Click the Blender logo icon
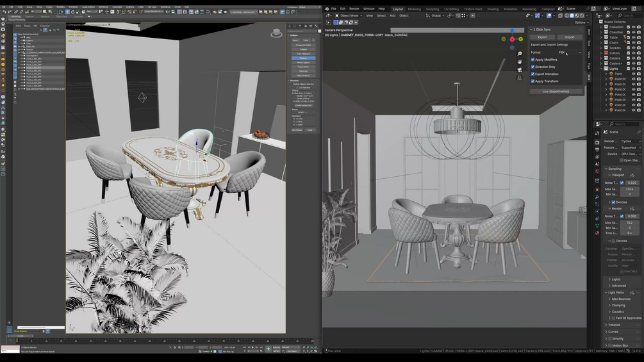The width and height of the screenshot is (644, 362). [x=327, y=8]
